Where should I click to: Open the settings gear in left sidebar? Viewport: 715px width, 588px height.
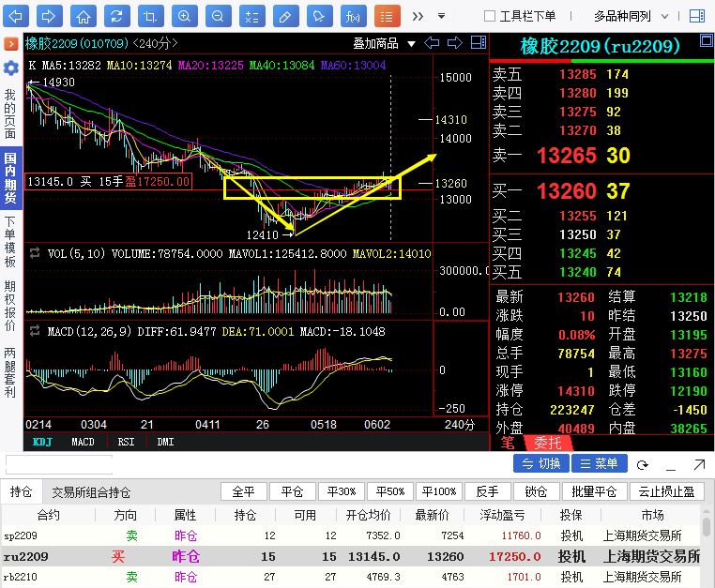pyautogui.click(x=10, y=68)
